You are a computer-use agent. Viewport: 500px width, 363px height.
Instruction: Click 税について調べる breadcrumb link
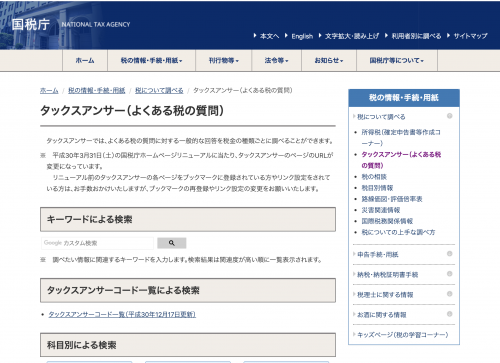pyautogui.click(x=159, y=90)
